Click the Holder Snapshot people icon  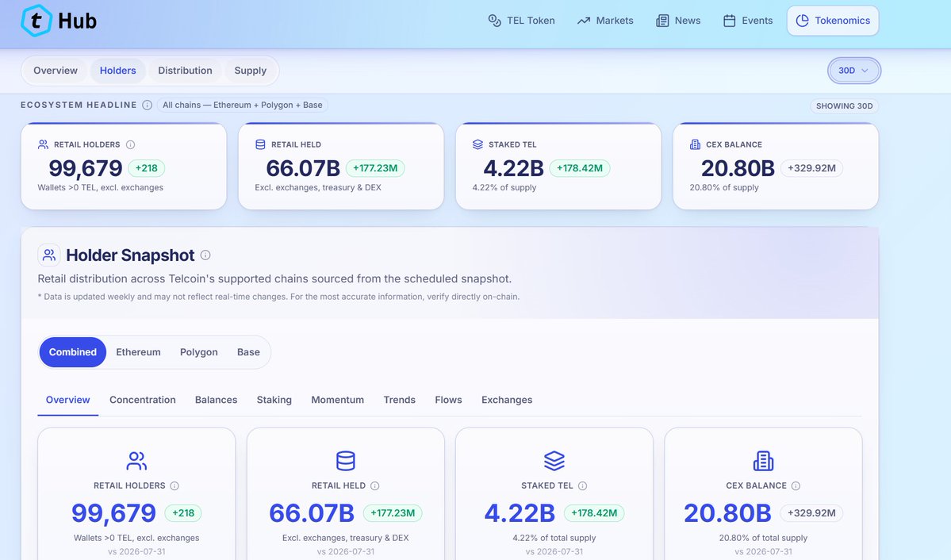click(49, 255)
